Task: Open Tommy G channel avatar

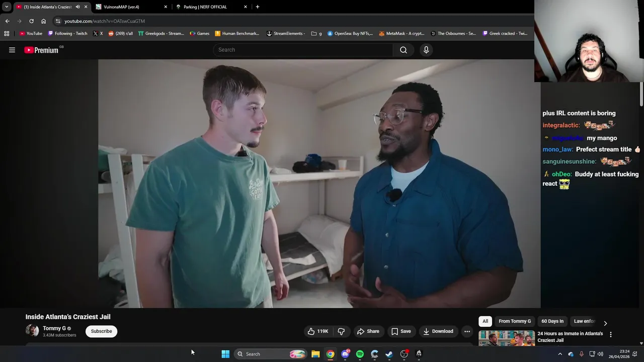Action: pyautogui.click(x=32, y=330)
